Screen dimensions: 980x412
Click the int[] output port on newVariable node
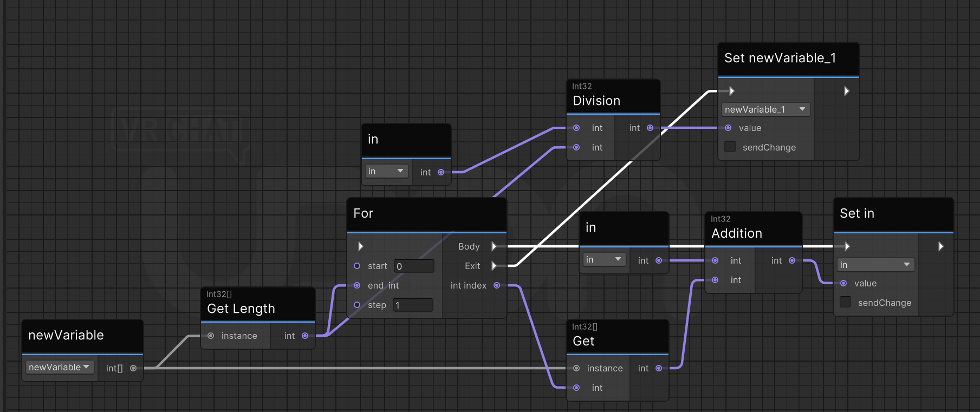coord(133,368)
